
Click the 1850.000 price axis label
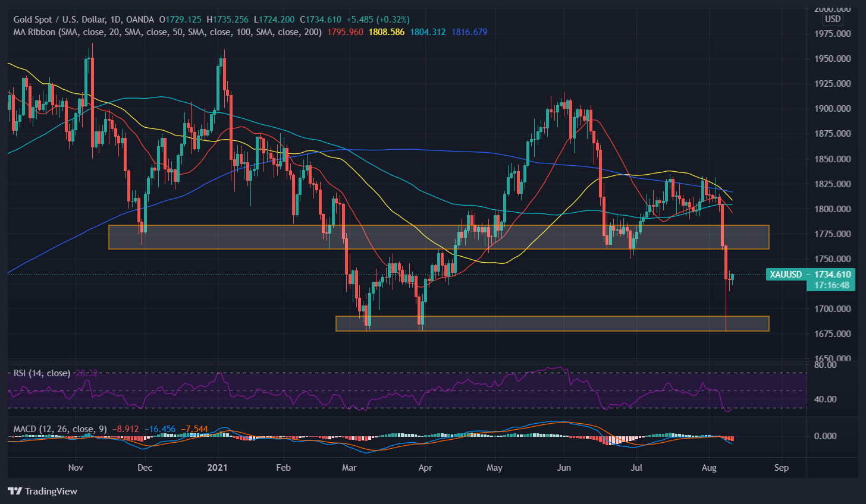tap(832, 159)
